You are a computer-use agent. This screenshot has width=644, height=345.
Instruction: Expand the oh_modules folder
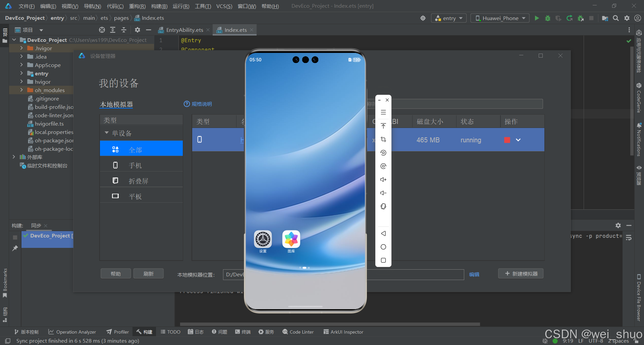(21, 90)
